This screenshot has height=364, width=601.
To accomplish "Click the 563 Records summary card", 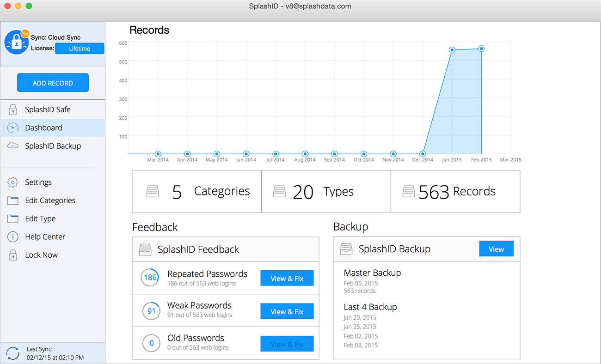I will tap(455, 192).
